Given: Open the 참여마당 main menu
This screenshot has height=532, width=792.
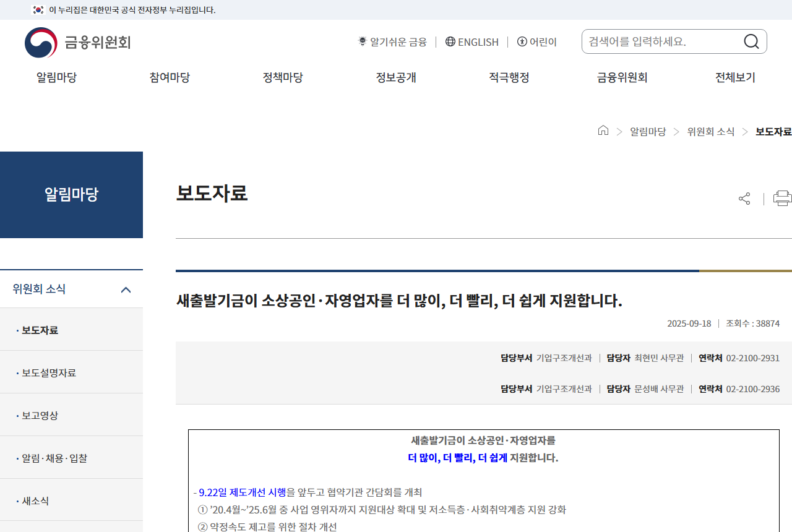Looking at the screenshot, I should point(170,77).
